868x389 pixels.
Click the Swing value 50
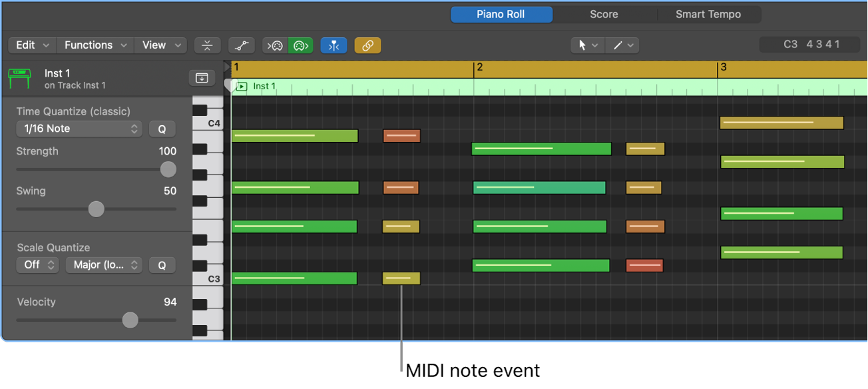tap(170, 191)
